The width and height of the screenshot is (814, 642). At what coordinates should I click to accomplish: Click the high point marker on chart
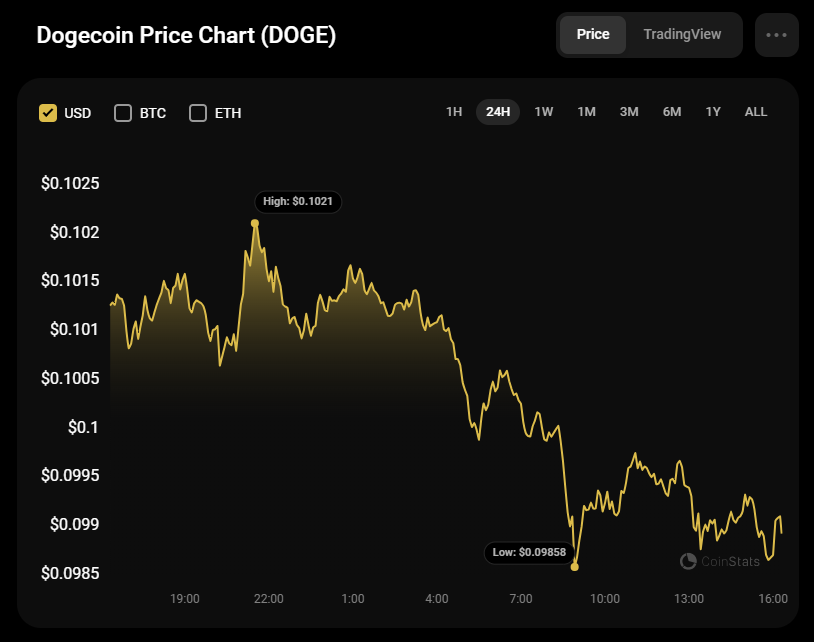[x=255, y=223]
